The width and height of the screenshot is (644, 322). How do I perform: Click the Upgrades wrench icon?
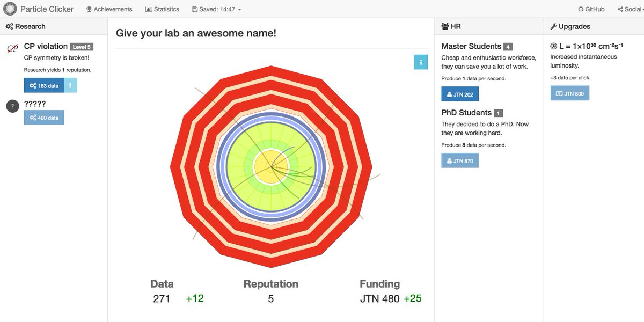click(553, 26)
